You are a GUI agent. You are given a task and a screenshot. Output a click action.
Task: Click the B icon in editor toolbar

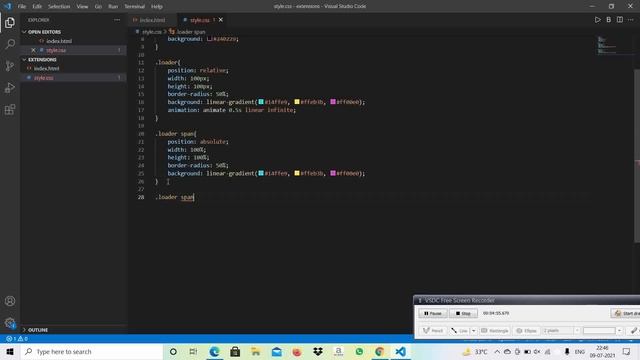[x=609, y=20]
